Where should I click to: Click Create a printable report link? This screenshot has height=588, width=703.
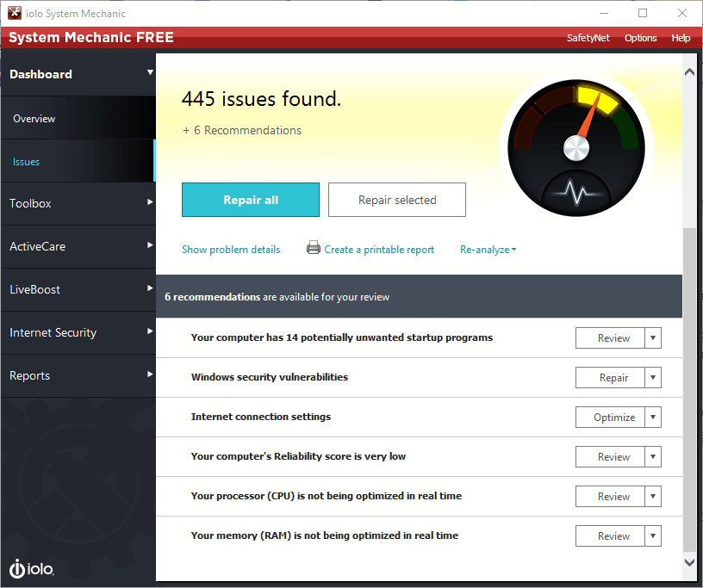coord(379,250)
